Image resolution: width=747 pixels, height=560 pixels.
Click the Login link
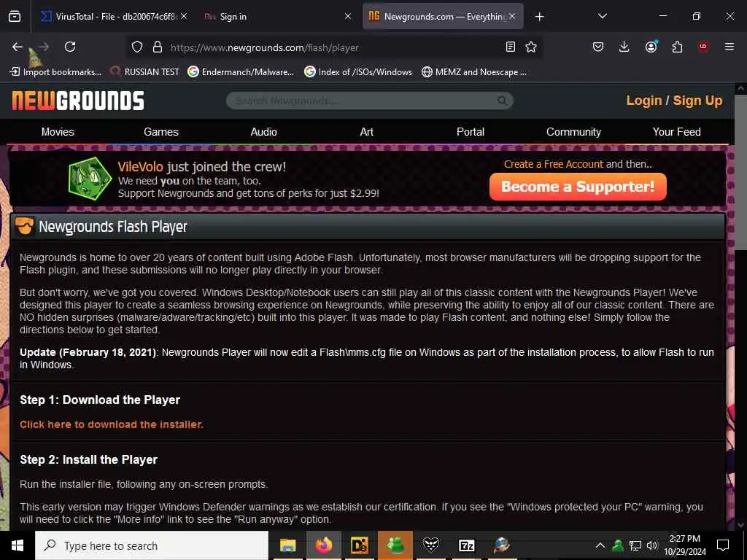(643, 101)
